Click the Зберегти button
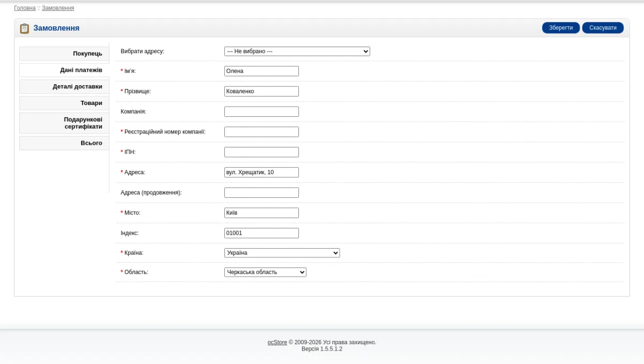The width and height of the screenshot is (644, 364). tap(561, 28)
